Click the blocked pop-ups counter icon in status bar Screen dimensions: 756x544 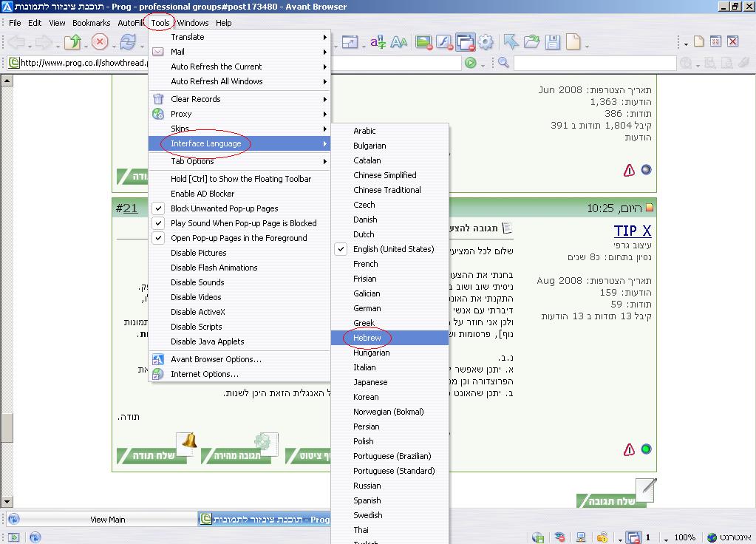[x=633, y=537]
